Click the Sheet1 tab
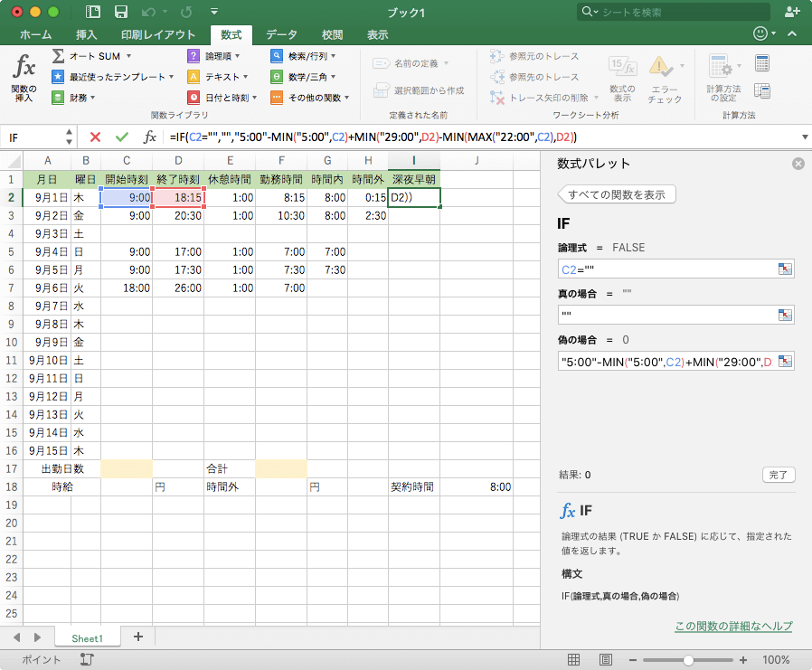This screenshot has height=670, width=812. click(88, 637)
